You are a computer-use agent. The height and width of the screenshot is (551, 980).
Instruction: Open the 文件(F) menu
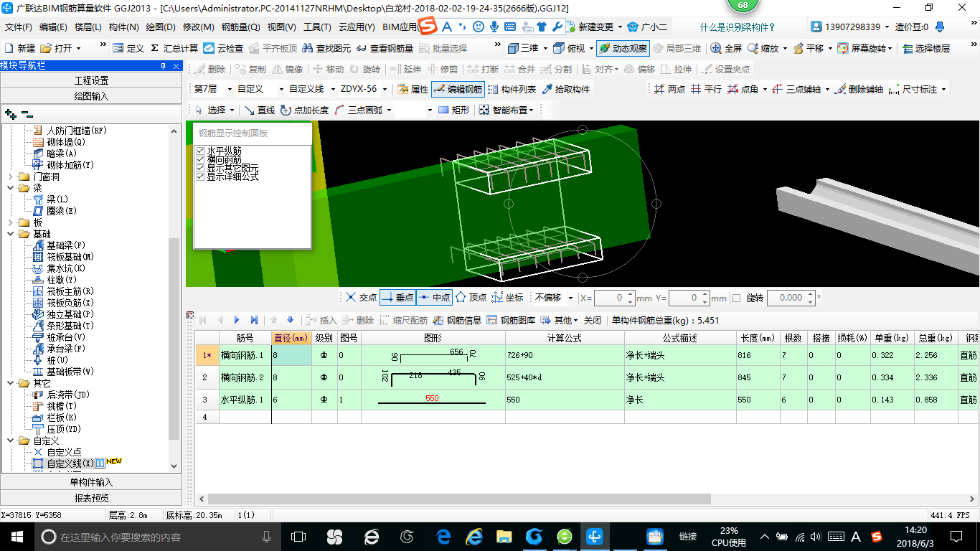point(19,27)
